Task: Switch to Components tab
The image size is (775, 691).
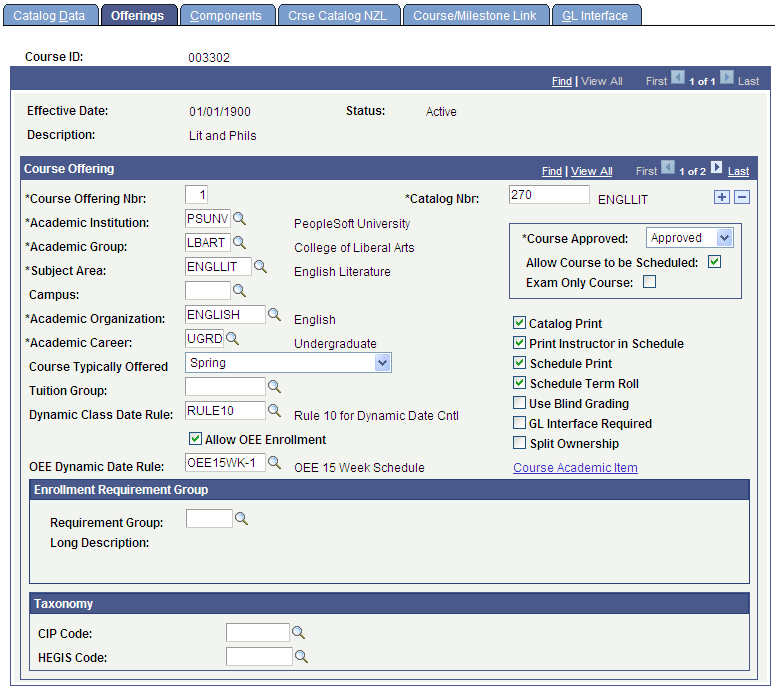Action: [x=226, y=15]
